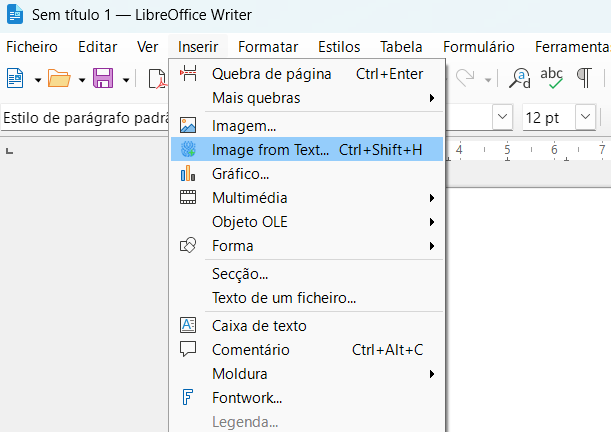The height and width of the screenshot is (432, 611).
Task: Click the spellcheck abc icon
Action: (551, 78)
